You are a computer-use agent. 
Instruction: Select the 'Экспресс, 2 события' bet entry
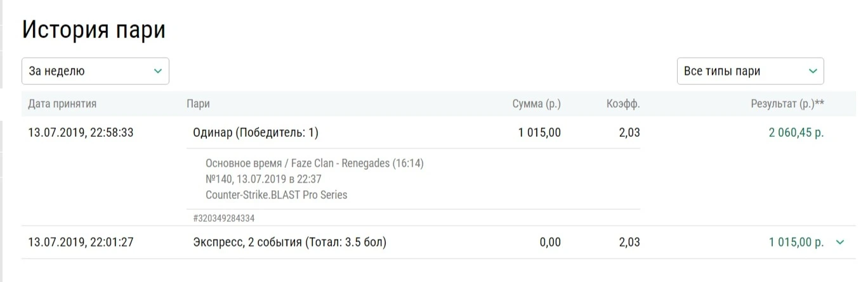[x=289, y=242]
